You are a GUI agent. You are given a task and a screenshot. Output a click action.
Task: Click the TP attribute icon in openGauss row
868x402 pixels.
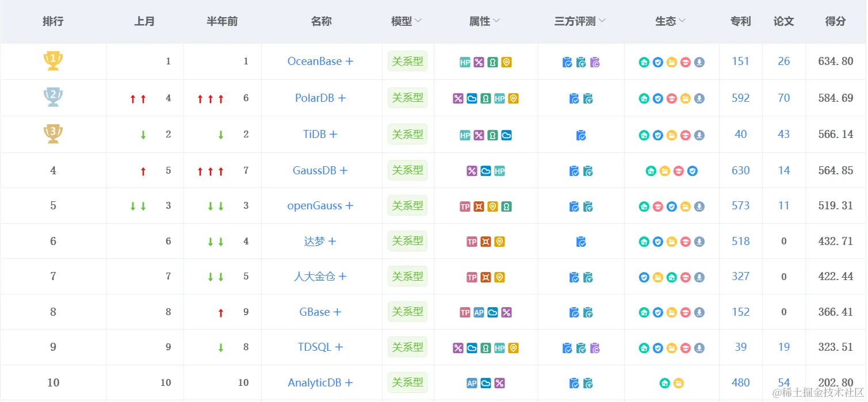point(465,206)
